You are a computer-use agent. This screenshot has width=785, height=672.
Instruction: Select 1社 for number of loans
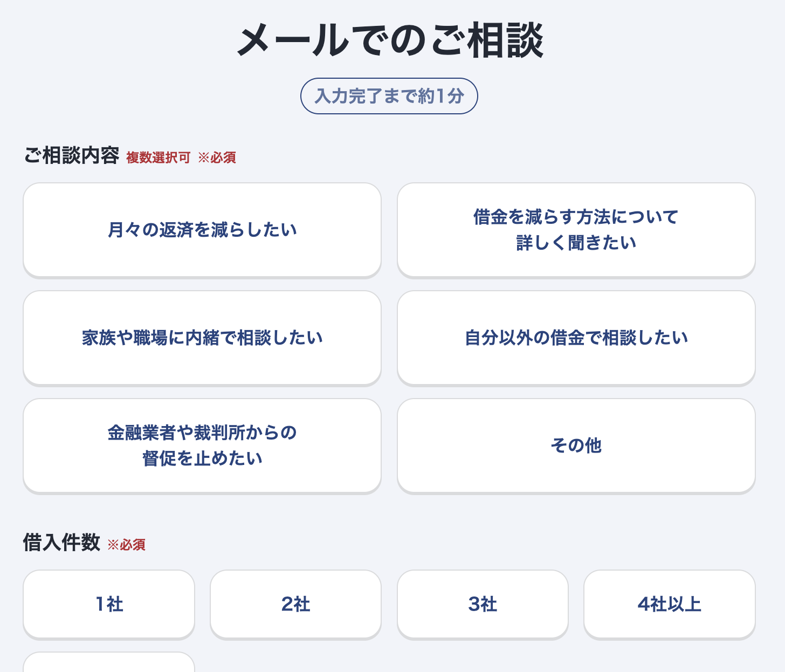point(108,604)
